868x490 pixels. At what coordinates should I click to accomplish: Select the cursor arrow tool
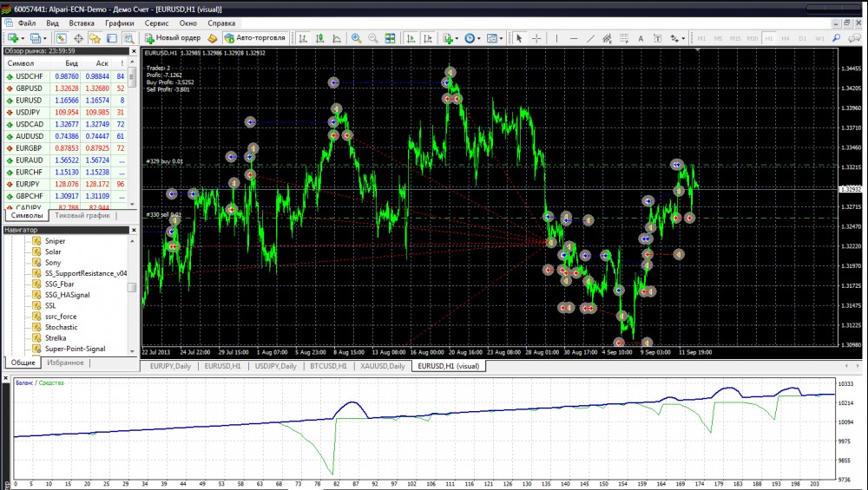[x=519, y=38]
